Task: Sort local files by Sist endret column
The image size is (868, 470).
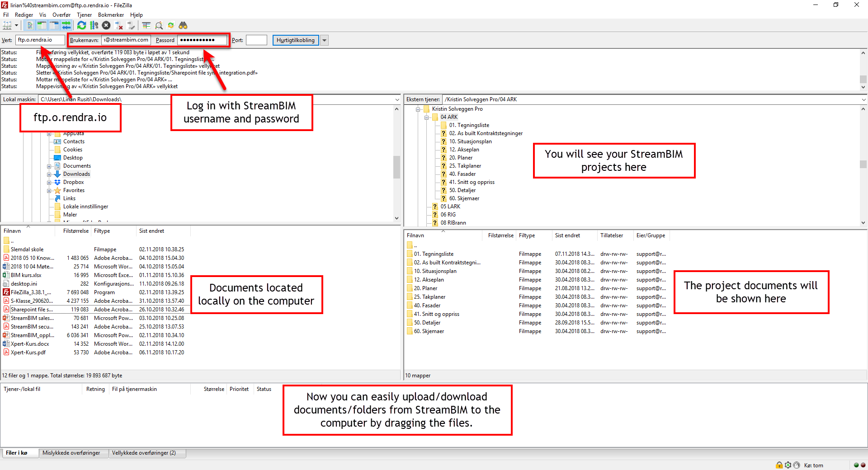Action: 163,231
